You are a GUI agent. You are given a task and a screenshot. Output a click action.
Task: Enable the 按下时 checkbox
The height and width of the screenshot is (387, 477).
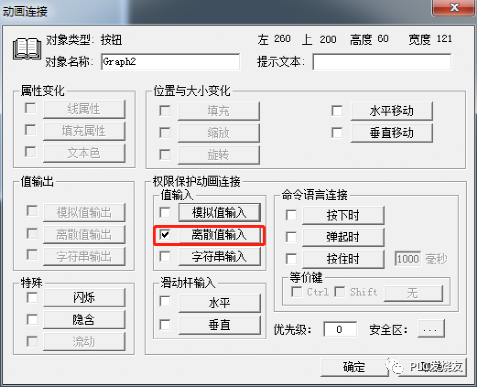pyautogui.click(x=291, y=215)
